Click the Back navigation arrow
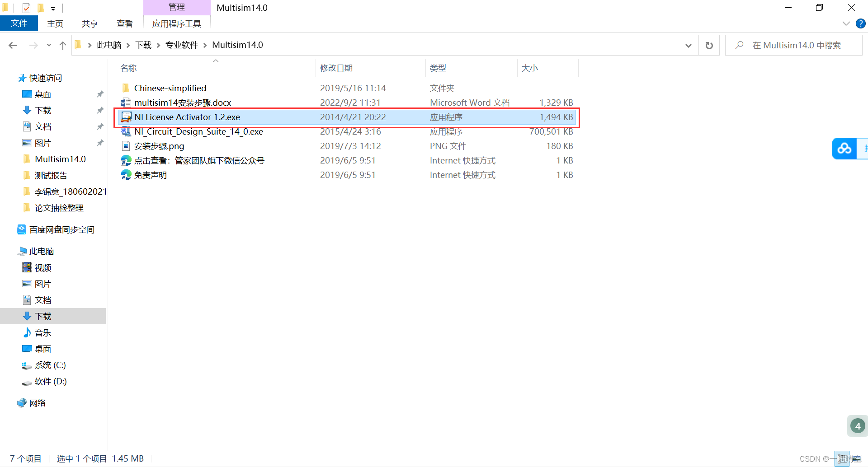This screenshot has width=868, height=467. (13, 45)
